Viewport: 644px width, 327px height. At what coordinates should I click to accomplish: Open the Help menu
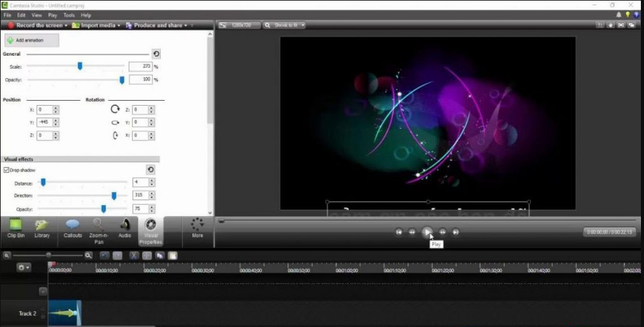[x=86, y=15]
